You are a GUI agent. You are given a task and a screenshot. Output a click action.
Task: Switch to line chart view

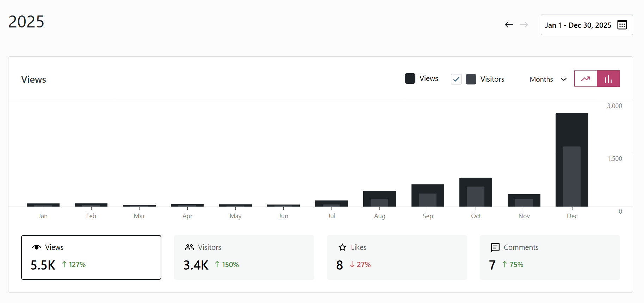pos(586,79)
